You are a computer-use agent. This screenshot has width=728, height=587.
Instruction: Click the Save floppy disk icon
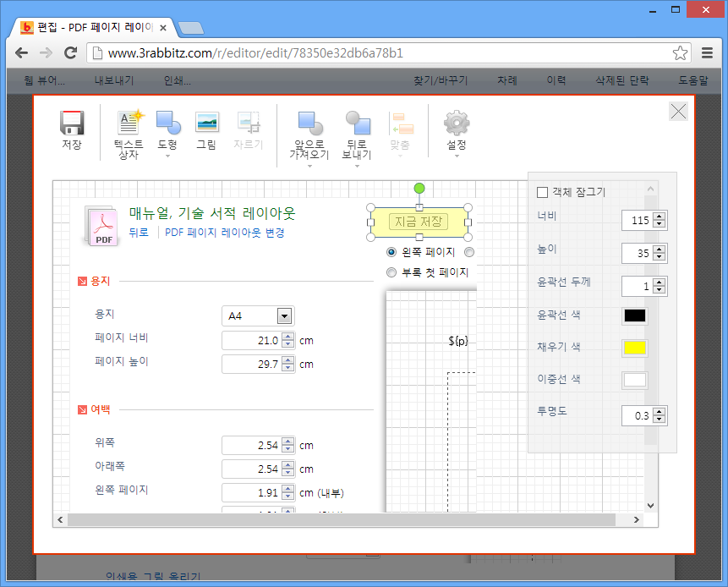coord(72,123)
